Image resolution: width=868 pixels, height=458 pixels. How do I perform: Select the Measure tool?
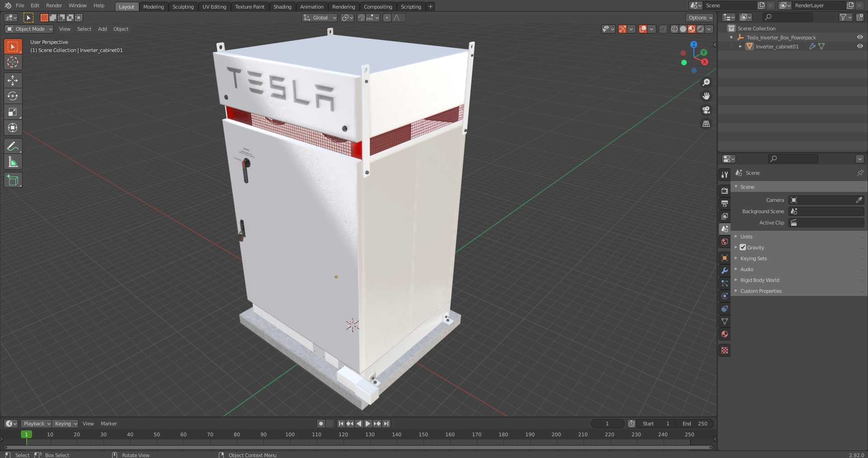pyautogui.click(x=13, y=162)
